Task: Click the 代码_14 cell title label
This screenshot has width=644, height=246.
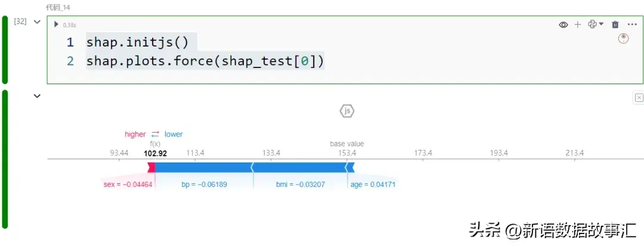Action: [58, 7]
